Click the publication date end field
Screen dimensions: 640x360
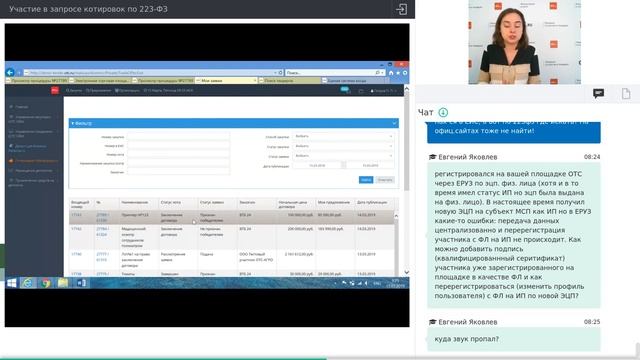pos(370,166)
